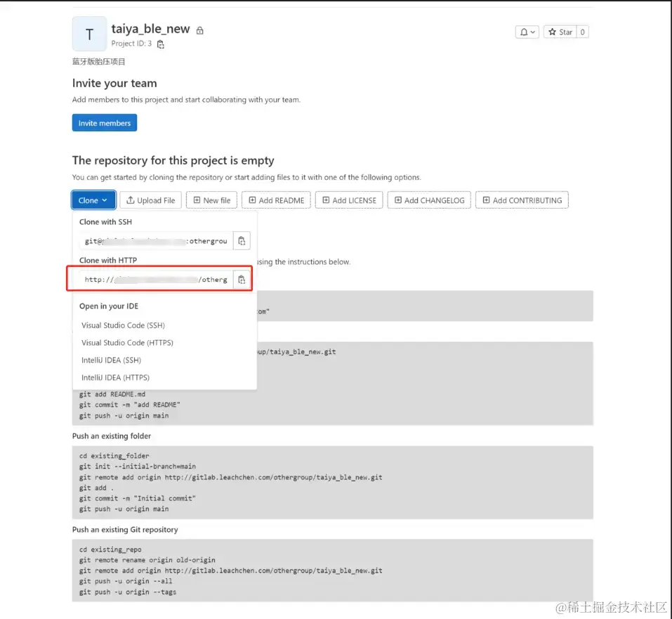672x619 pixels.
Task: Copy the SSH clone URL
Action: click(x=242, y=241)
